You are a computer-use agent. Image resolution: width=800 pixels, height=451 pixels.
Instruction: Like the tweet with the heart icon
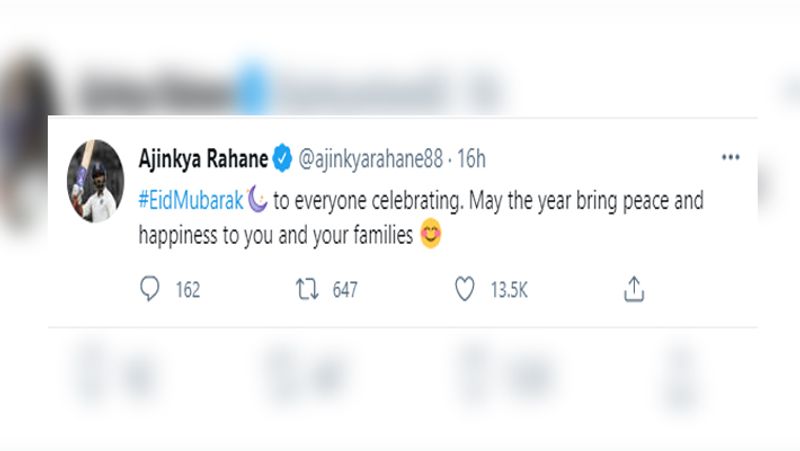[465, 289]
